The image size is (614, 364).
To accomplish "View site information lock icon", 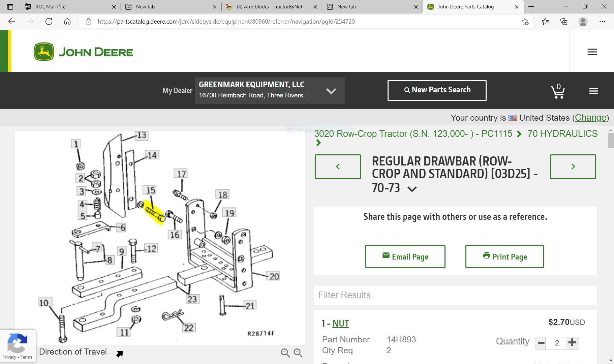I will click(88, 22).
